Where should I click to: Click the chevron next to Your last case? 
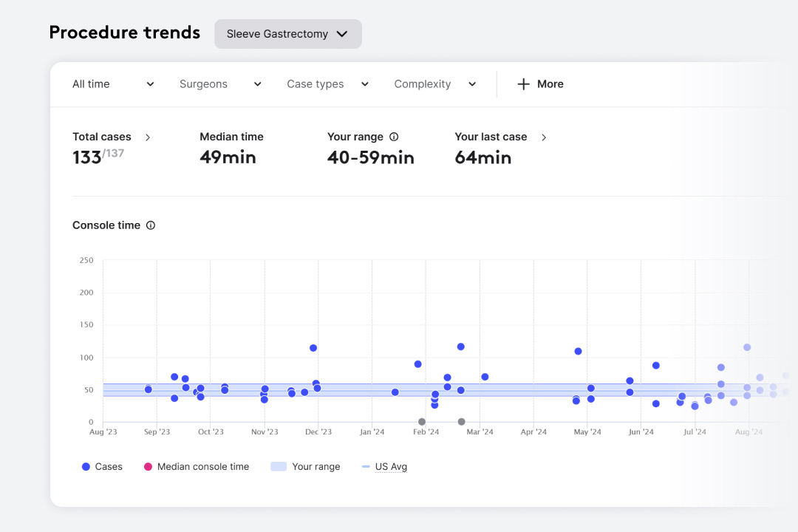point(545,137)
